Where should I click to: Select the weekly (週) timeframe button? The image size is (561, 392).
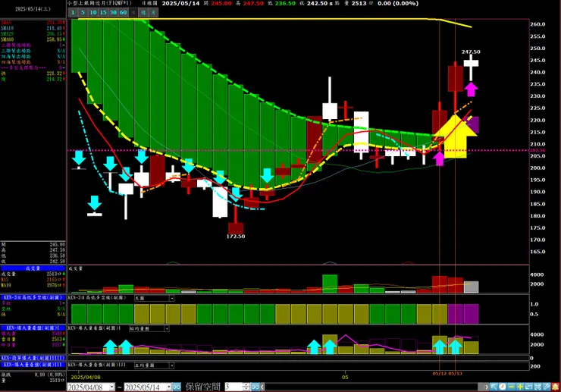(143, 13)
